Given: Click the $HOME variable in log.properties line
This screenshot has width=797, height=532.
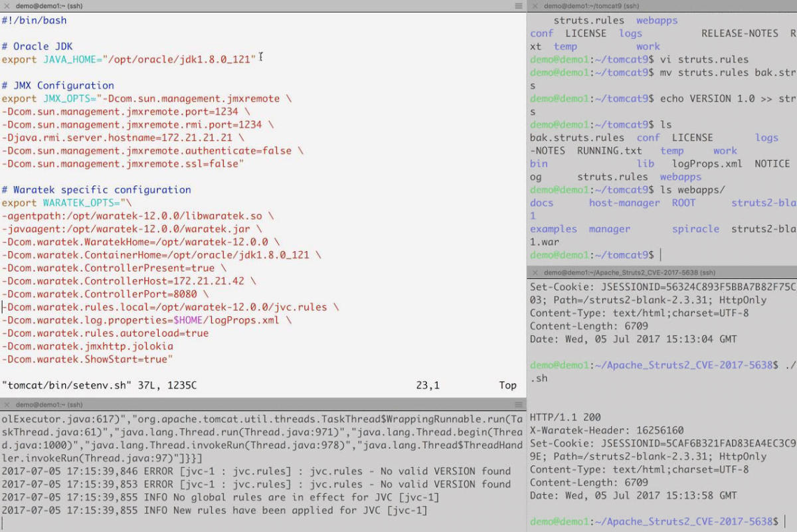Looking at the screenshot, I should tap(189, 320).
